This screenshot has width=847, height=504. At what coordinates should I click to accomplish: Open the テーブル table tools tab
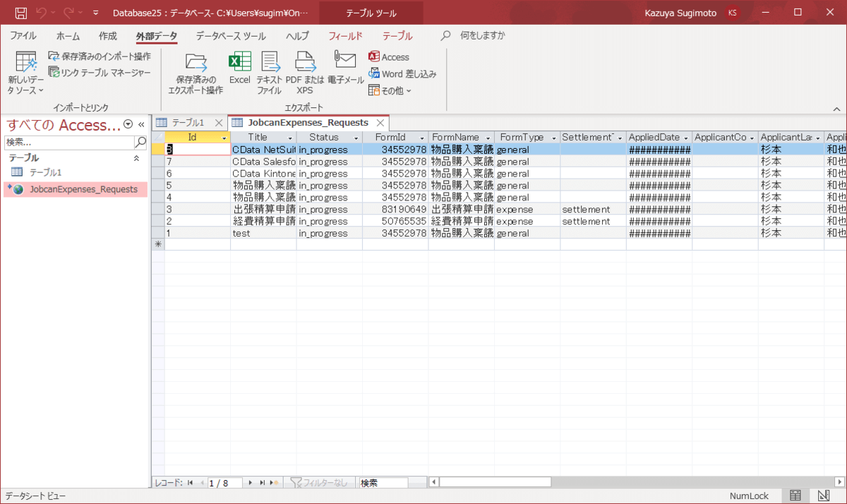397,35
